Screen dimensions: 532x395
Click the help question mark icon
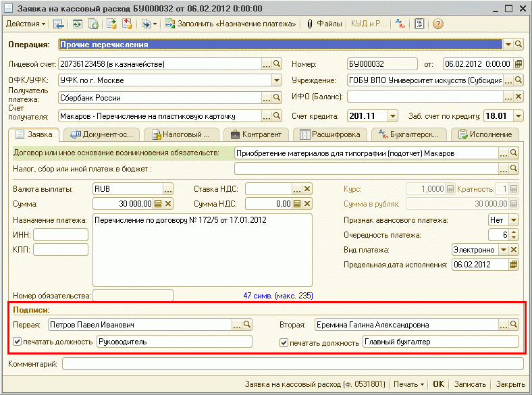438,24
